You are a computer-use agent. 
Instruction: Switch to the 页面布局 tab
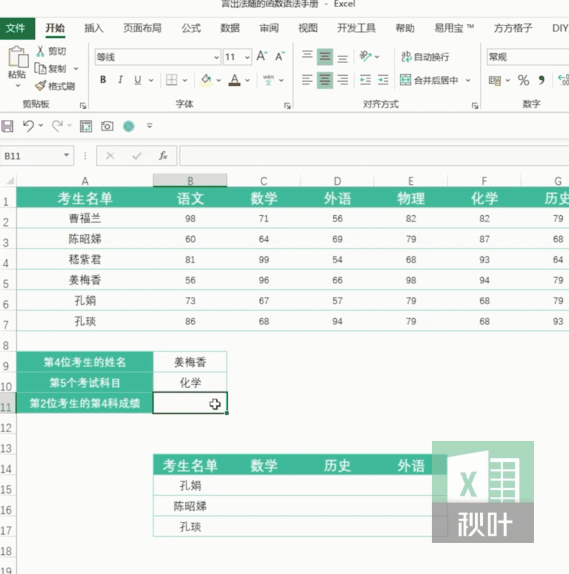(142, 28)
